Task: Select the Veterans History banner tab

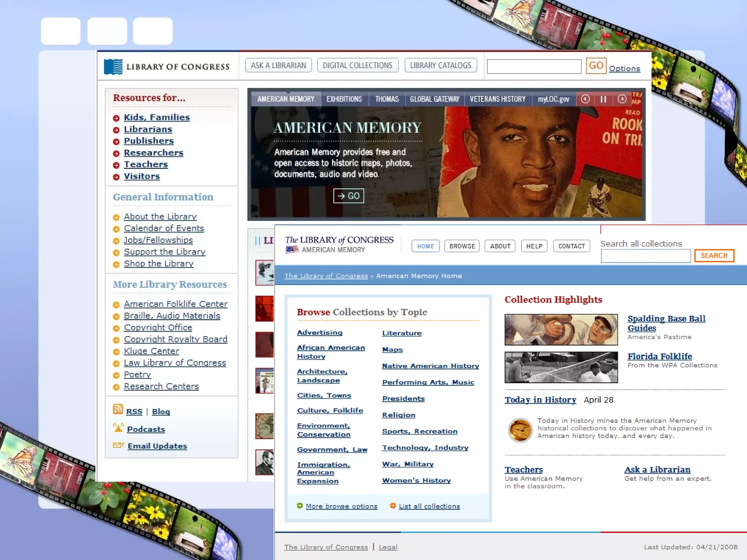Action: point(498,99)
